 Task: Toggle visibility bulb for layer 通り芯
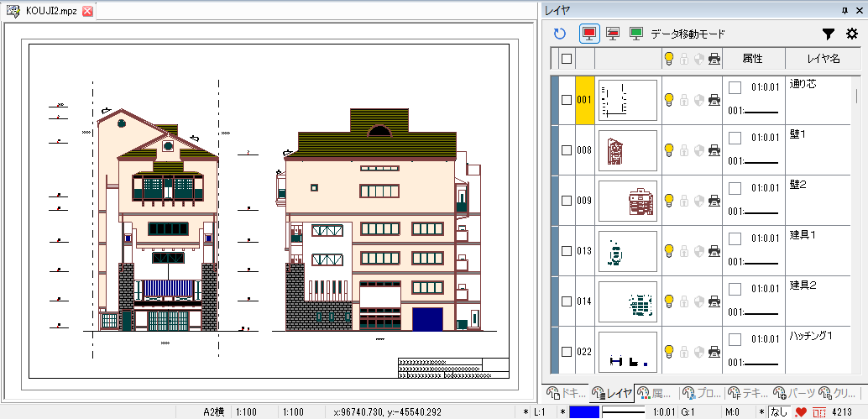coord(669,100)
